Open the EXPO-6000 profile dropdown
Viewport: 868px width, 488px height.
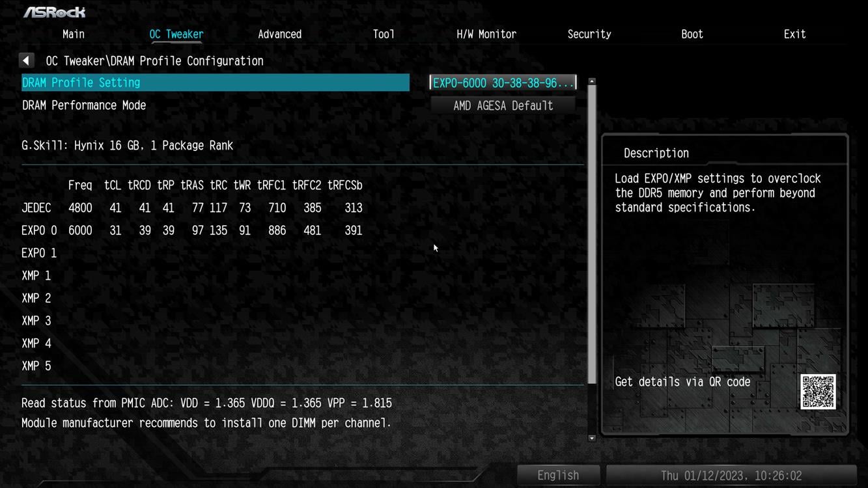503,83
